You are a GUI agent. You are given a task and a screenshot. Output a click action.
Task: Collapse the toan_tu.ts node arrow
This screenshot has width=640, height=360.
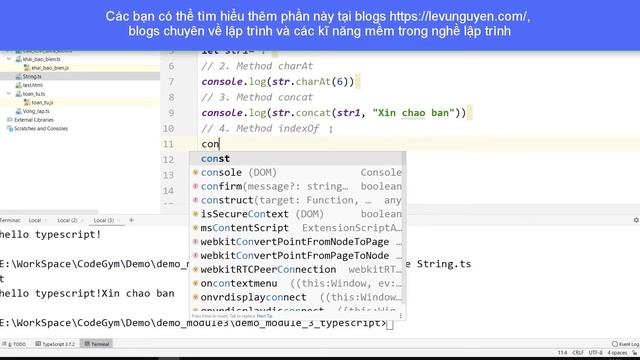(x=9, y=94)
